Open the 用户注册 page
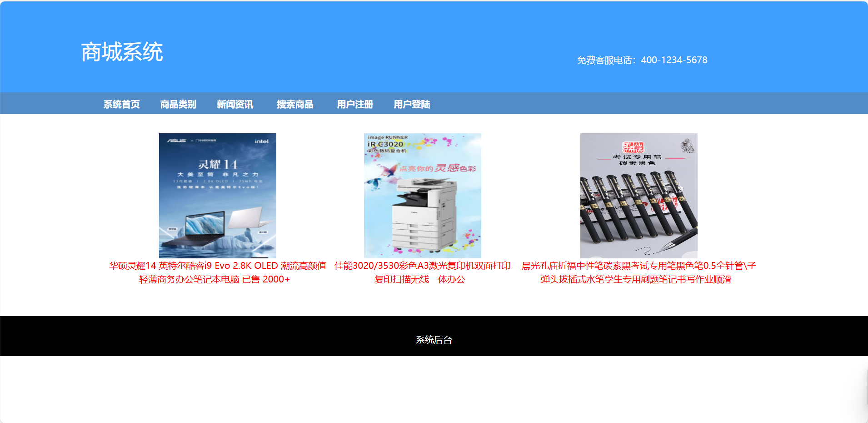Viewport: 868px width, 423px height. pyautogui.click(x=355, y=104)
